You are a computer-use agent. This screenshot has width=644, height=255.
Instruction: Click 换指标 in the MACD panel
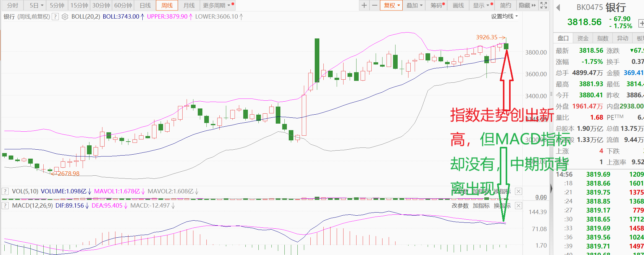(x=502, y=206)
